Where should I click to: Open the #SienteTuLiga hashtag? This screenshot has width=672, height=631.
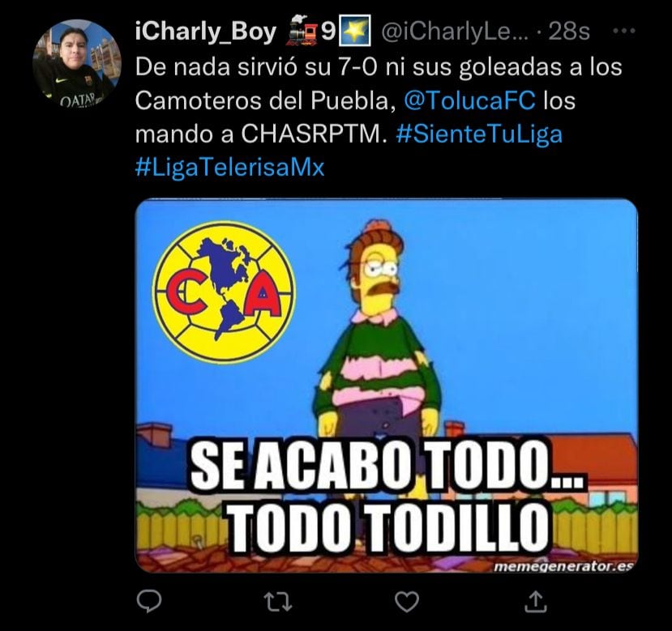[479, 134]
